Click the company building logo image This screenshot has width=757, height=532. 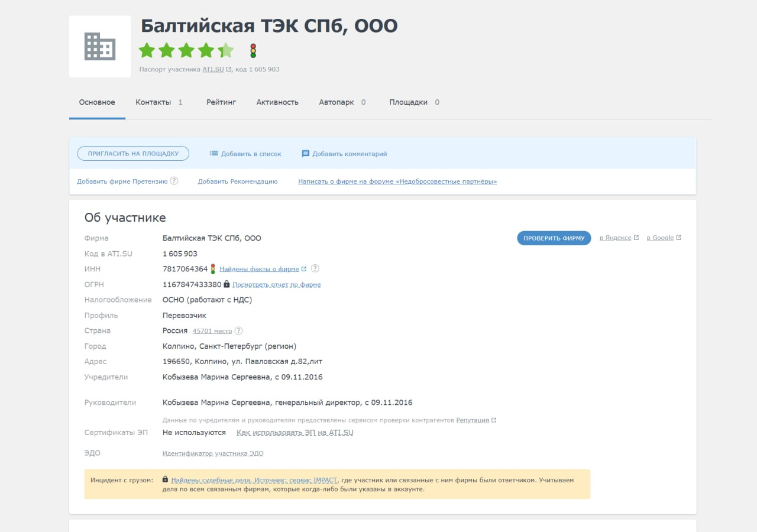[x=100, y=46]
